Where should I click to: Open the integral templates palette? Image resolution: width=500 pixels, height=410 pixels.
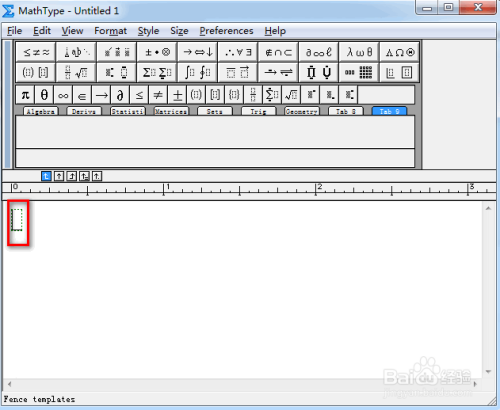point(197,72)
